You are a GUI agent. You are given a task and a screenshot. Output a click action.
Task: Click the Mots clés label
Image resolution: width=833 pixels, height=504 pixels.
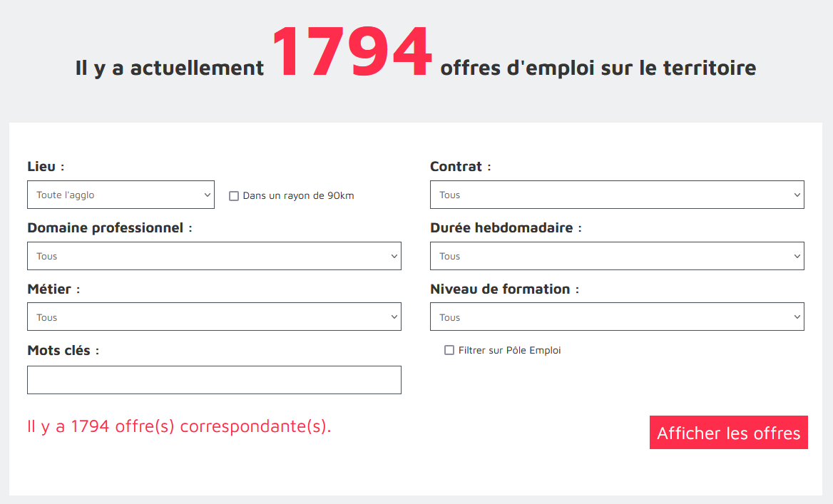(59, 351)
